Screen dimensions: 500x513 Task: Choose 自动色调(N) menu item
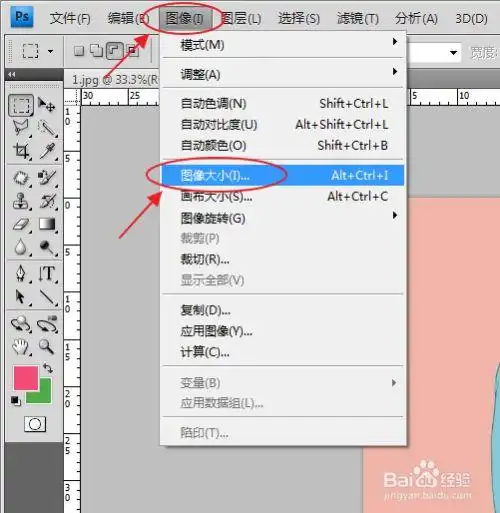click(283, 103)
